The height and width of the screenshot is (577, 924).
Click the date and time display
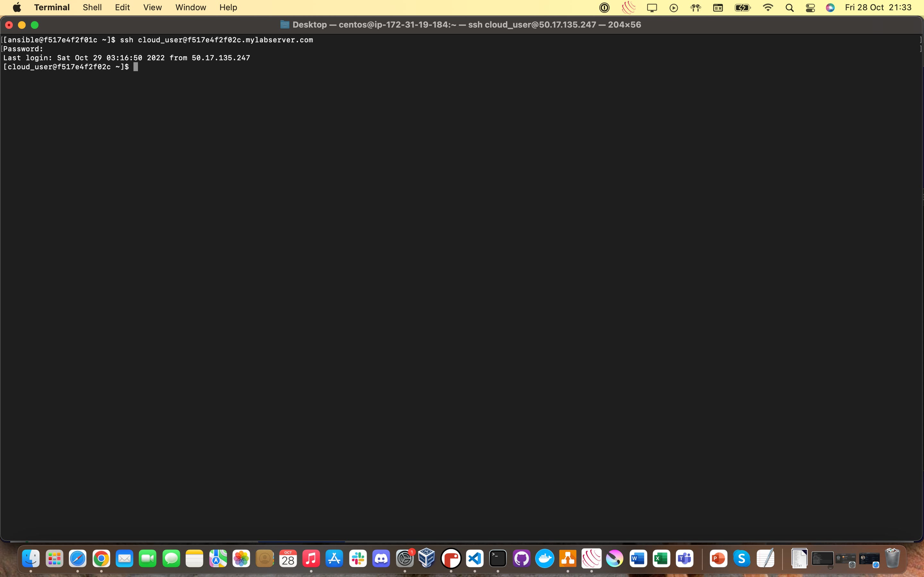click(x=878, y=8)
